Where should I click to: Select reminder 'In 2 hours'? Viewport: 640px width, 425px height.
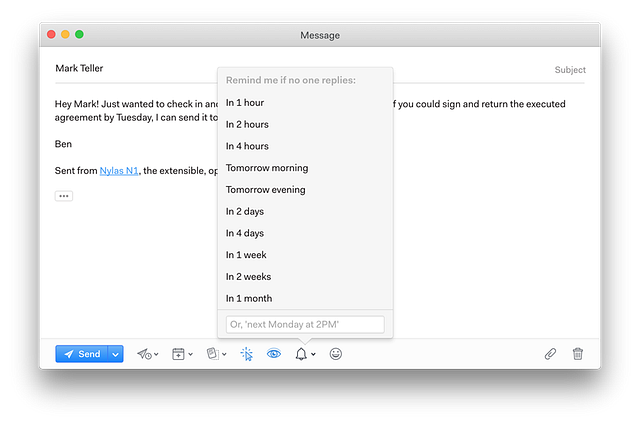click(x=305, y=125)
